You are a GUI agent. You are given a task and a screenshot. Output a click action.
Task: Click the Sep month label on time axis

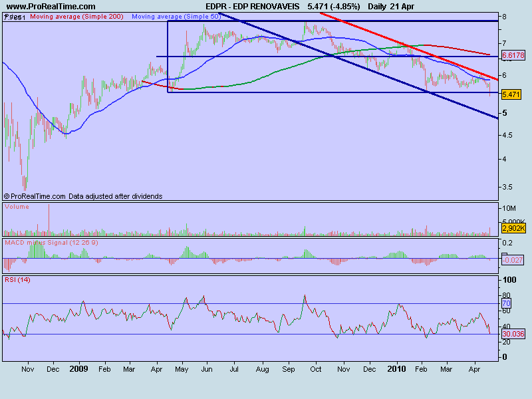coord(289,369)
